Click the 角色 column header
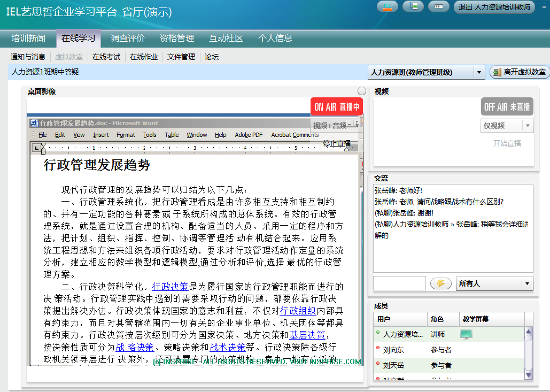Screen dimensions: 550x392 pos(444,319)
